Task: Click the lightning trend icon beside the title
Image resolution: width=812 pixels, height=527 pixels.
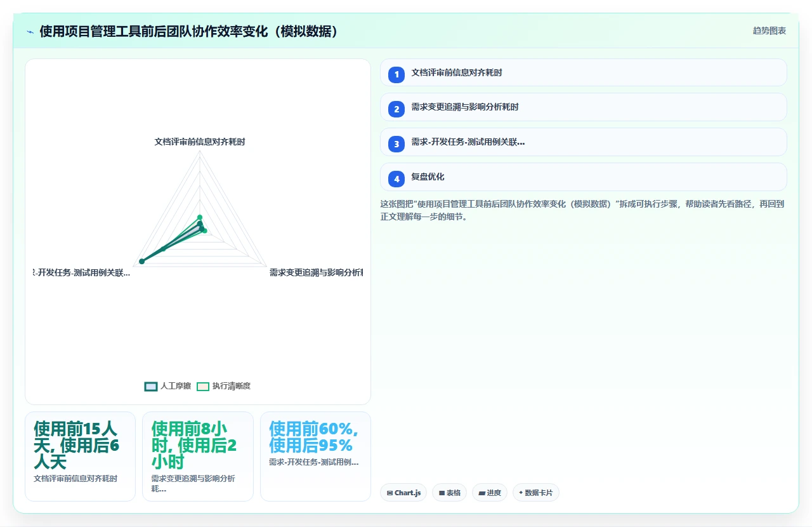Action: (30, 32)
